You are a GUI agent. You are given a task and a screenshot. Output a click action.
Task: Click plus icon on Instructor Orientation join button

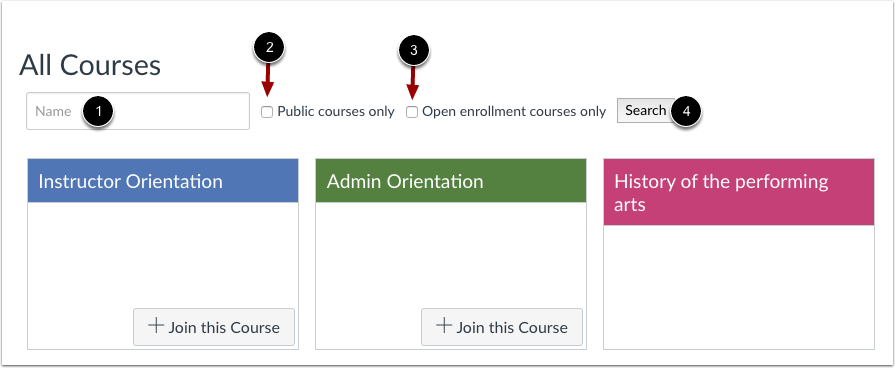coord(156,326)
